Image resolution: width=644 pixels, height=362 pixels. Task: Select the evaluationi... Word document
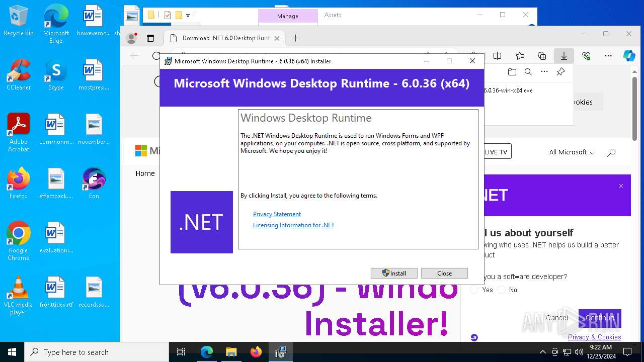pyautogui.click(x=56, y=238)
